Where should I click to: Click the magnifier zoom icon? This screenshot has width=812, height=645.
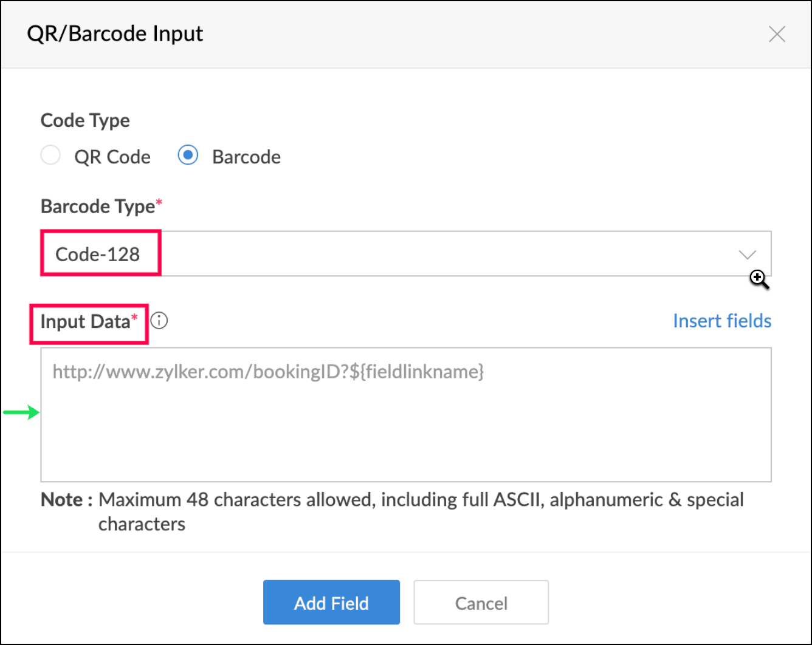click(x=758, y=279)
